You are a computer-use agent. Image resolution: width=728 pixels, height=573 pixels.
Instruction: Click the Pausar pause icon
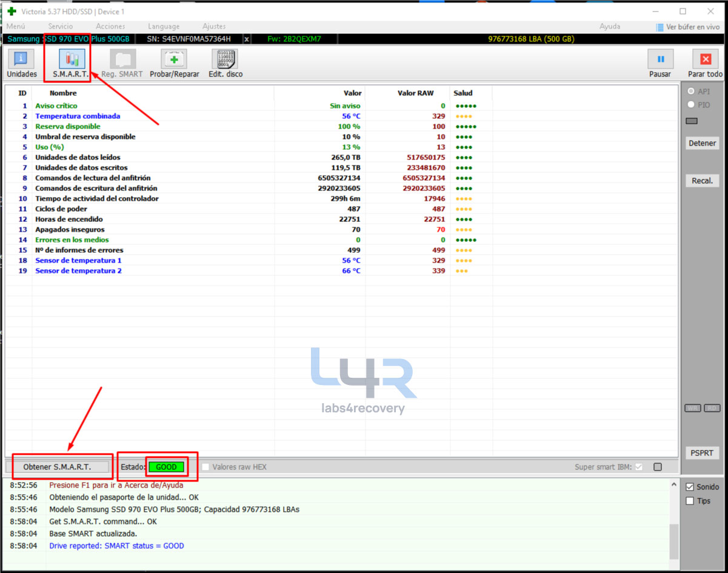tap(660, 59)
